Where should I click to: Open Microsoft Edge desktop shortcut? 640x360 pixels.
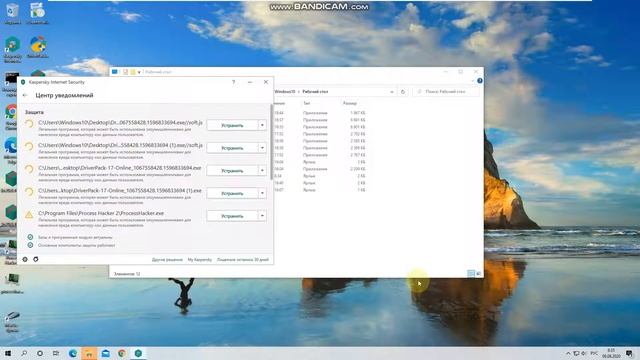(x=11, y=150)
